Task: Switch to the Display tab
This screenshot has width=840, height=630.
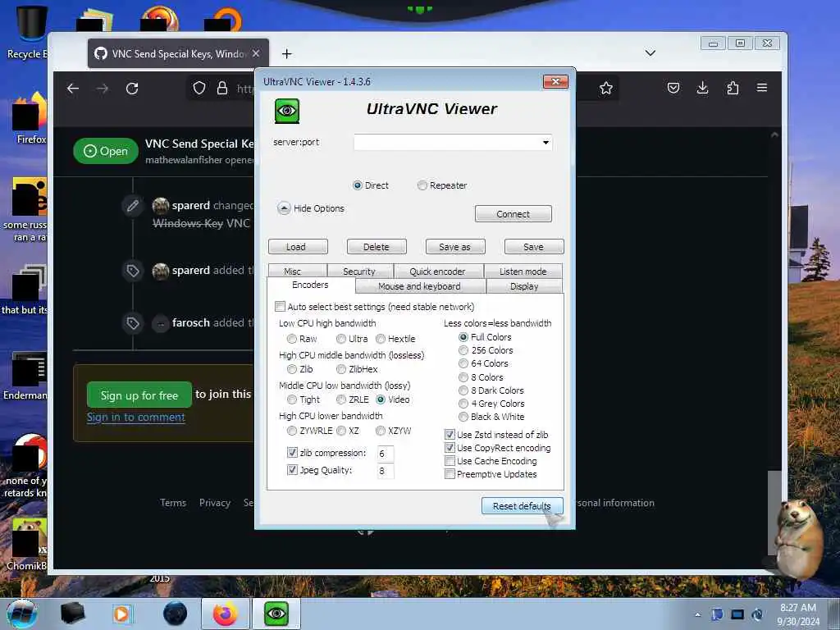Action: [524, 286]
